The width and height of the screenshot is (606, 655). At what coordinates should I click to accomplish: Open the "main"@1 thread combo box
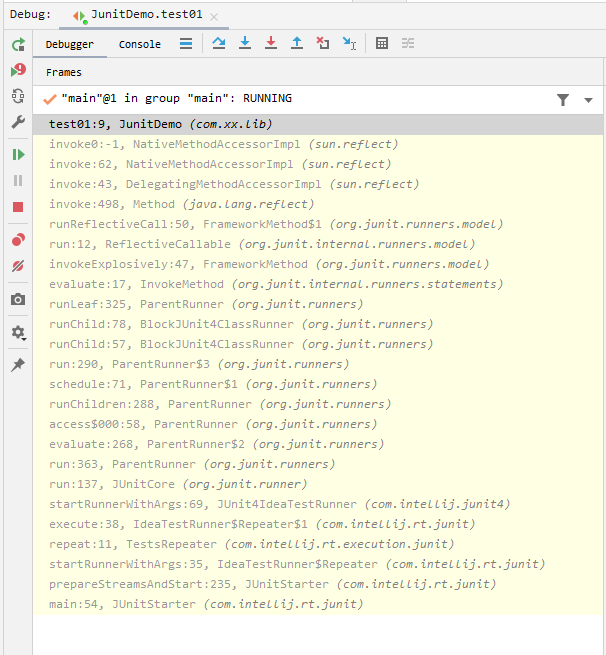[x=317, y=99]
